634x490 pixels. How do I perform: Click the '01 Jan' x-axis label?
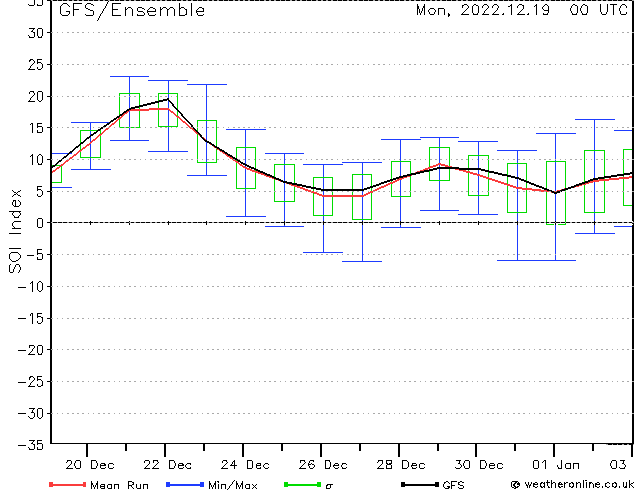(x=556, y=465)
